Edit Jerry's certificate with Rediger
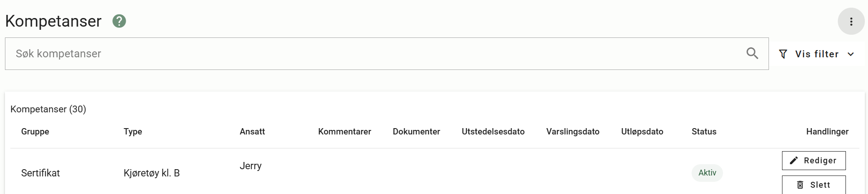Screen dimensions: 868x194 (814, 161)
